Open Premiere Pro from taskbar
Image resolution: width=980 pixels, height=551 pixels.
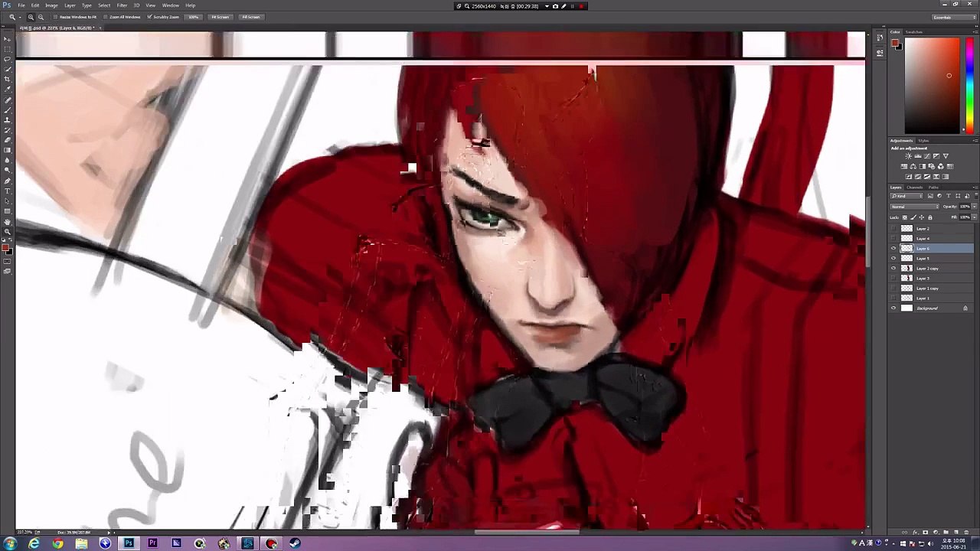point(152,543)
